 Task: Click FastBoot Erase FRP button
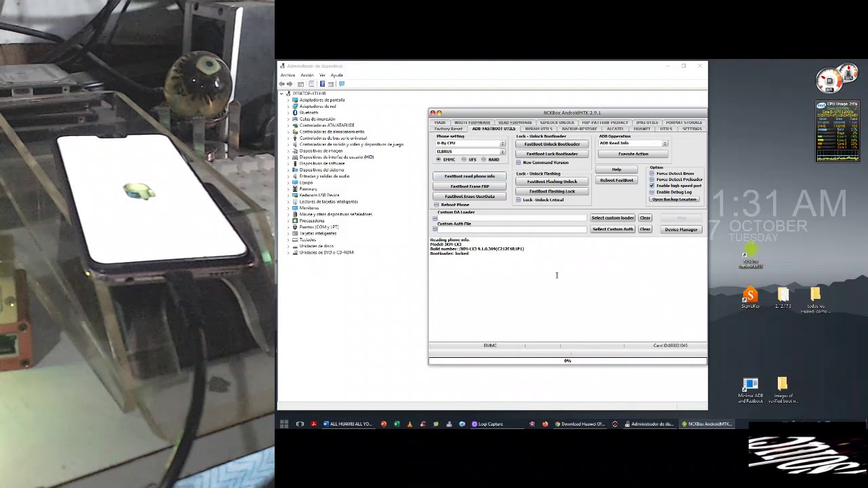coord(469,186)
